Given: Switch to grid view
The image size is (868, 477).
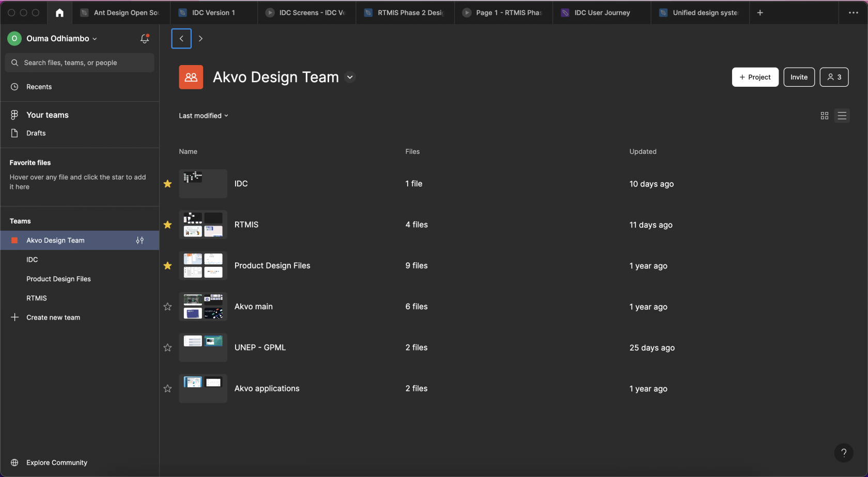Looking at the screenshot, I should [x=825, y=116].
